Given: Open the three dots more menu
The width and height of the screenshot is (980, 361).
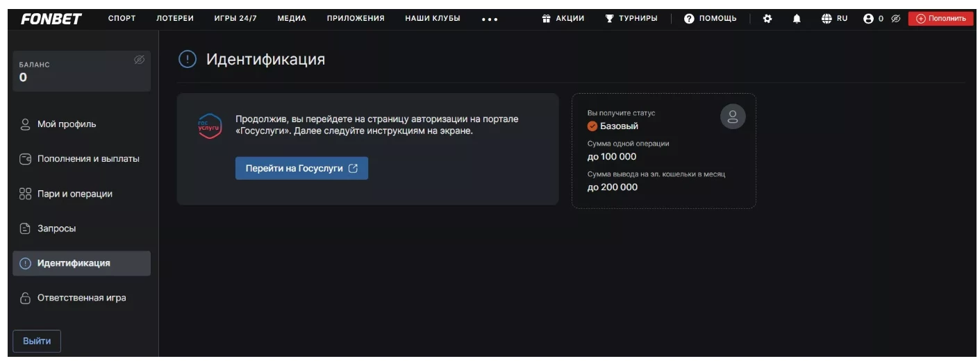Looking at the screenshot, I should pyautogui.click(x=490, y=19).
